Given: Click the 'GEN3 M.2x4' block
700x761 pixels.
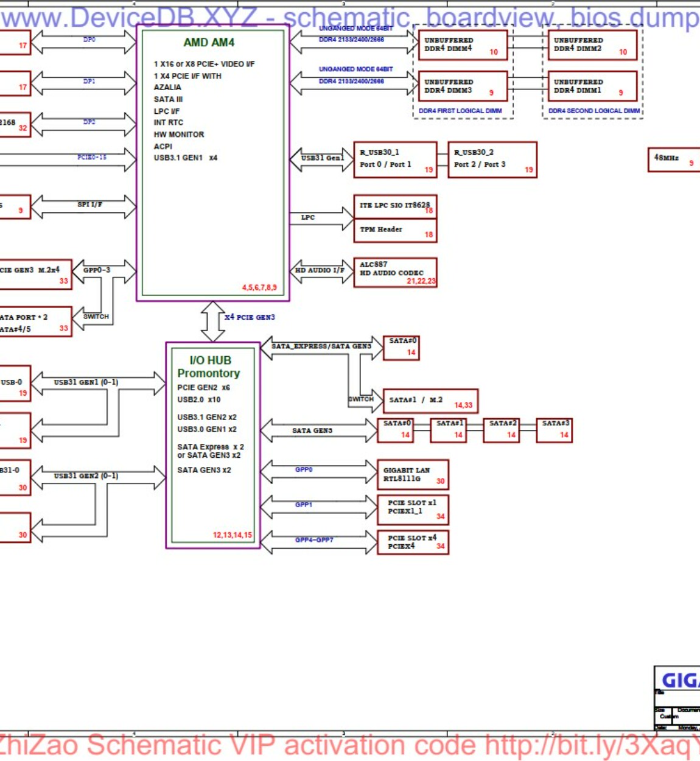Looking at the screenshot, I should click(35, 274).
